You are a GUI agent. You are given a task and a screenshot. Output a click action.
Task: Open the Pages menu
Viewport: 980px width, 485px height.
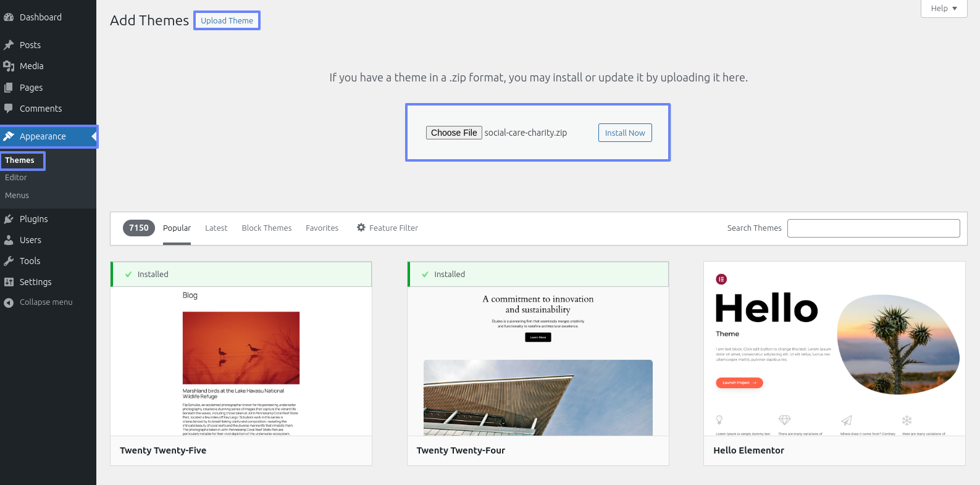(48, 88)
